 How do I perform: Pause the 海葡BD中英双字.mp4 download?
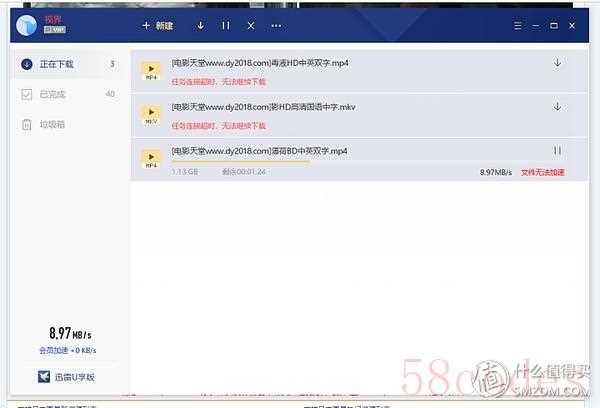click(x=557, y=151)
